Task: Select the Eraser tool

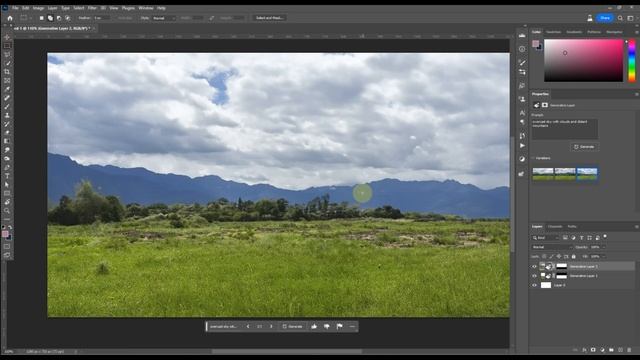Action: coord(7,133)
